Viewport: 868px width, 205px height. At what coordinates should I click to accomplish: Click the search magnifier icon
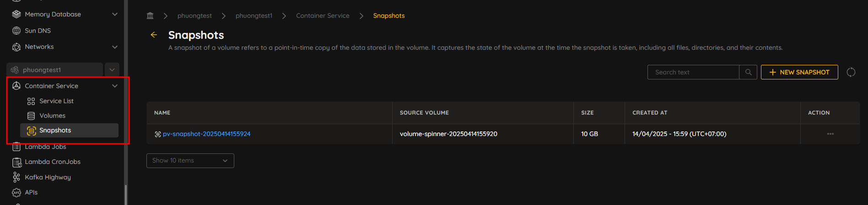click(748, 72)
